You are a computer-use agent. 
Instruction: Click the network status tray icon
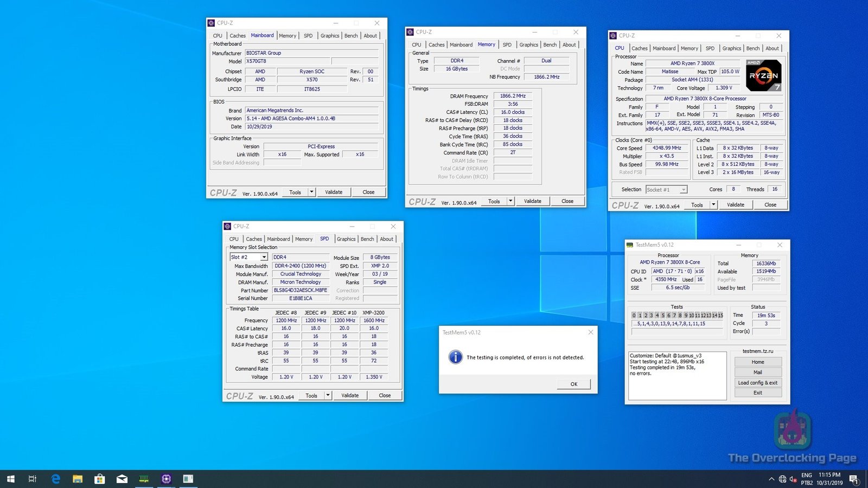coord(782,479)
